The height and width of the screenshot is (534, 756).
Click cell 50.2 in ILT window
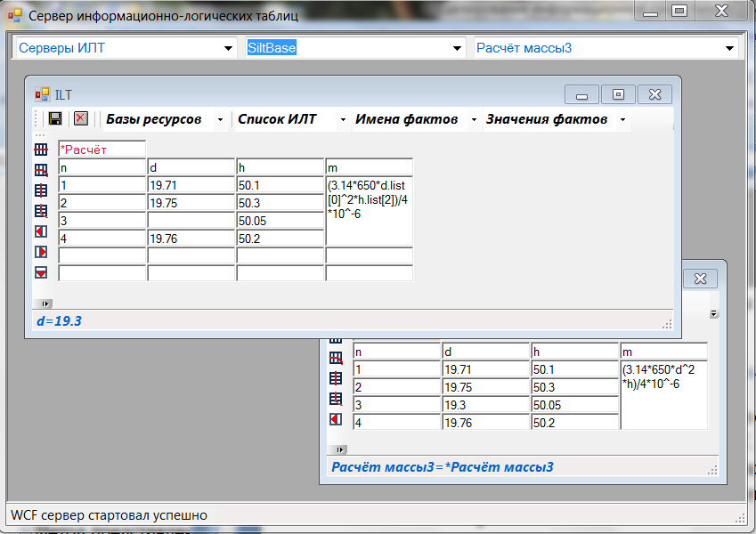(x=280, y=239)
